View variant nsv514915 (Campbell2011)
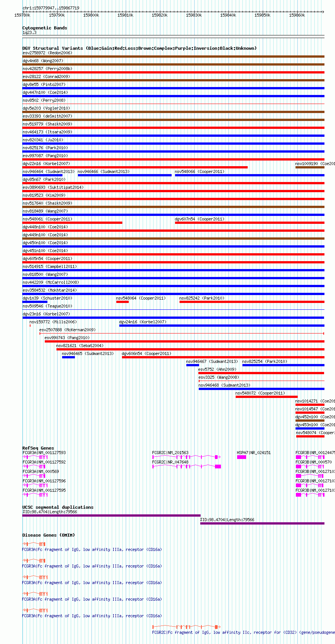 tap(50, 266)
